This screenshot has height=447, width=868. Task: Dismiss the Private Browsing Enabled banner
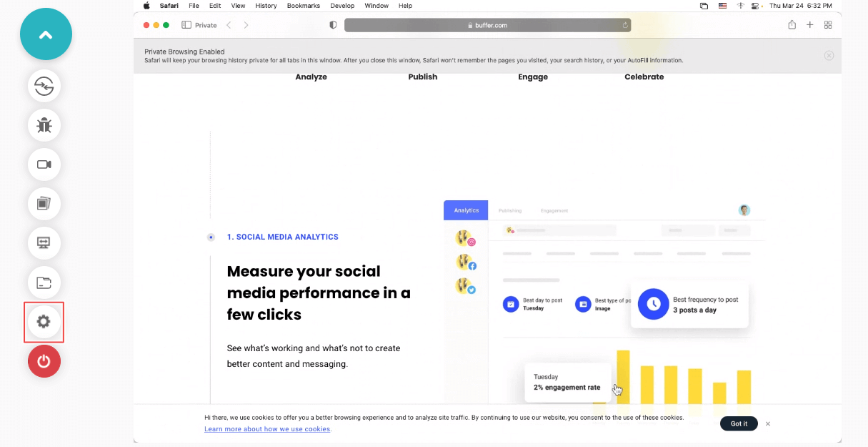tap(829, 56)
